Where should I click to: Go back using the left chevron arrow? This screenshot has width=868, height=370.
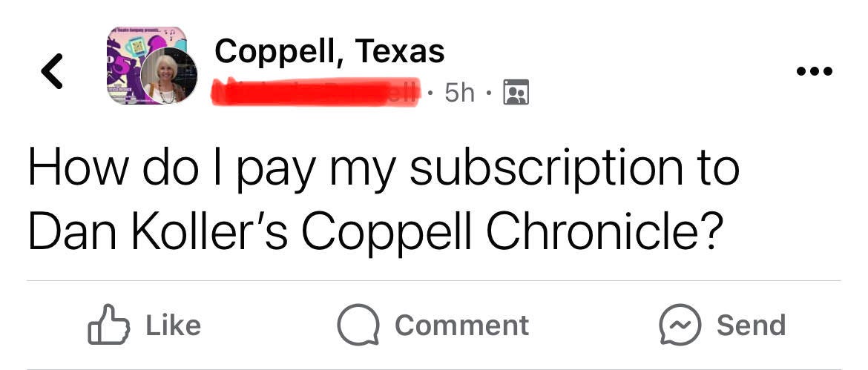(x=51, y=70)
